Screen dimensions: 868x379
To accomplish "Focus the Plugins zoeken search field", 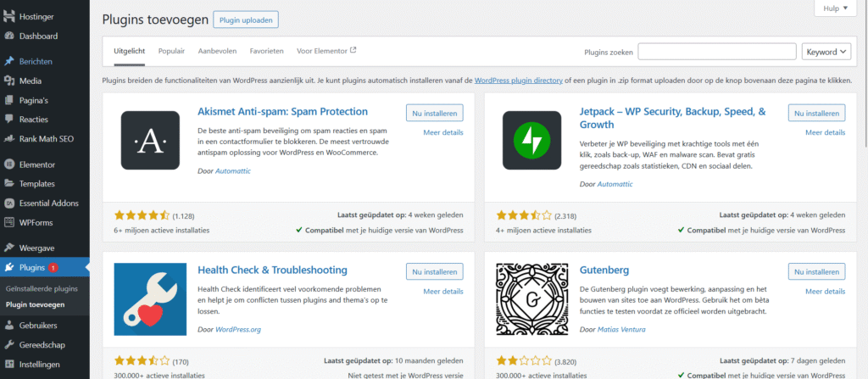I will (x=717, y=52).
